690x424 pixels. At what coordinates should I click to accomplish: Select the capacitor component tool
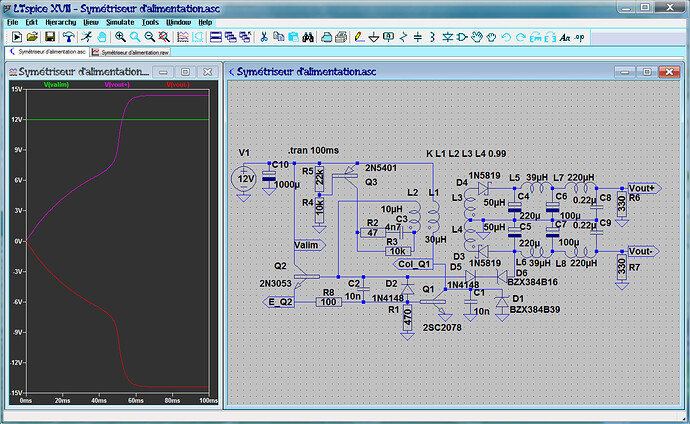tap(417, 37)
